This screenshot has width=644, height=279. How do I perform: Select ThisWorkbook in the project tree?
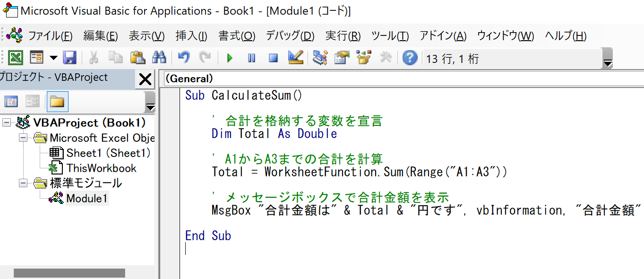[101, 168]
